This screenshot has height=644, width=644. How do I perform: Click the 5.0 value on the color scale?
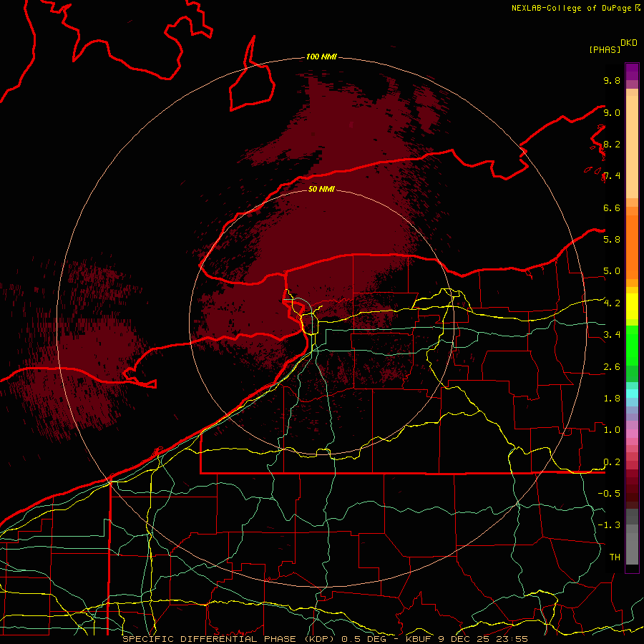click(x=612, y=271)
